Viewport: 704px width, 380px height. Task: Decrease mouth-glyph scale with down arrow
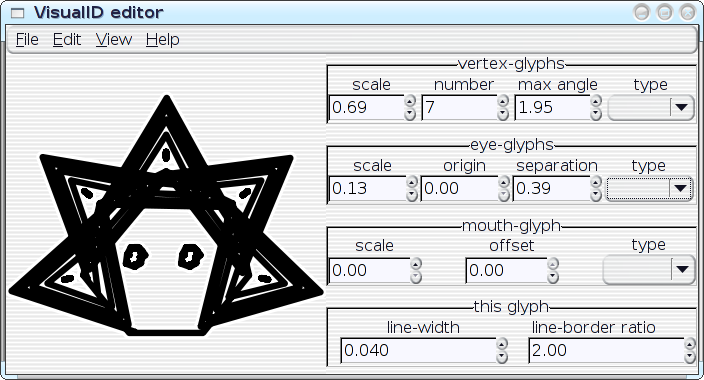pyautogui.click(x=416, y=277)
